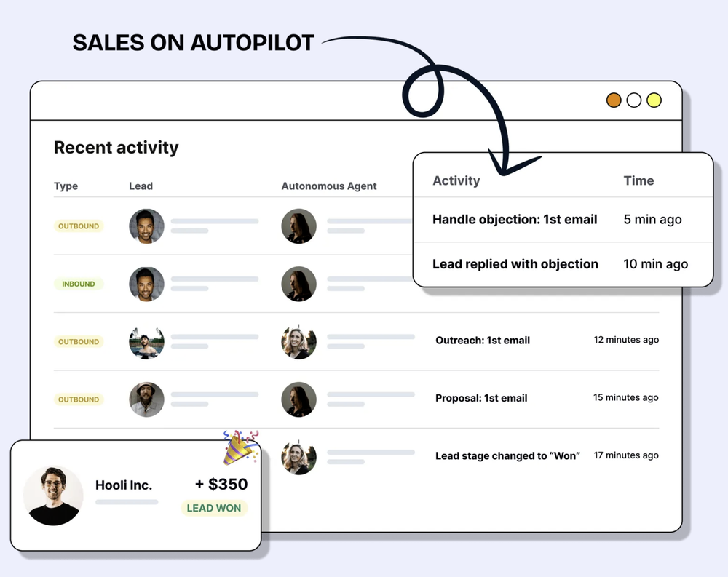This screenshot has width=728, height=577.
Task: Expand the Recent activity section
Action: (x=115, y=148)
